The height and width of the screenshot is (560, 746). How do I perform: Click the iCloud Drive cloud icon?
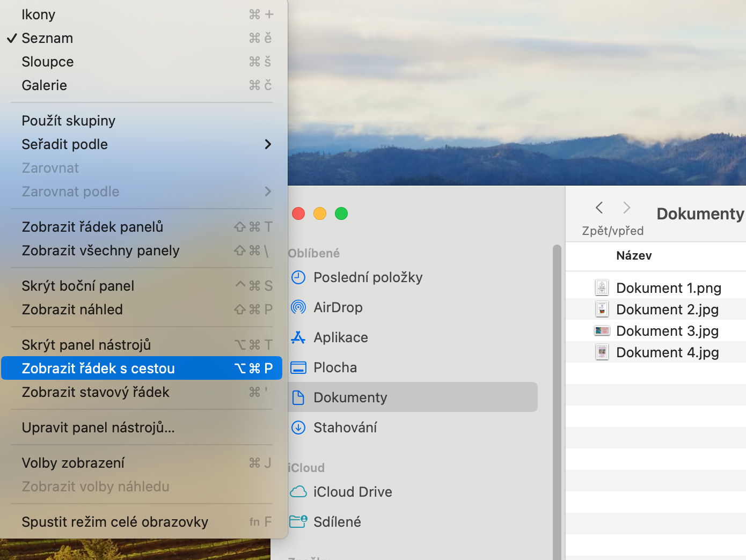pyautogui.click(x=298, y=492)
